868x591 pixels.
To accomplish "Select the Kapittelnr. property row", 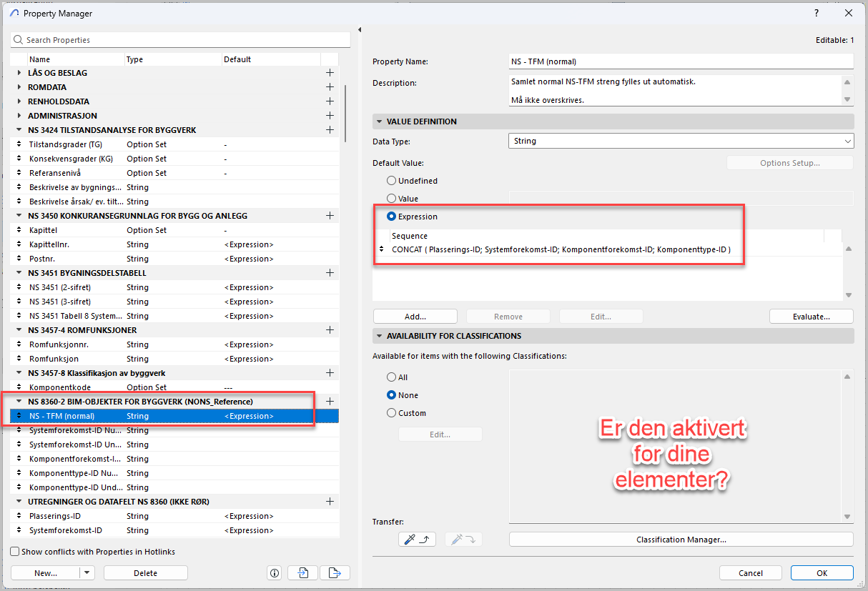I will 49,244.
